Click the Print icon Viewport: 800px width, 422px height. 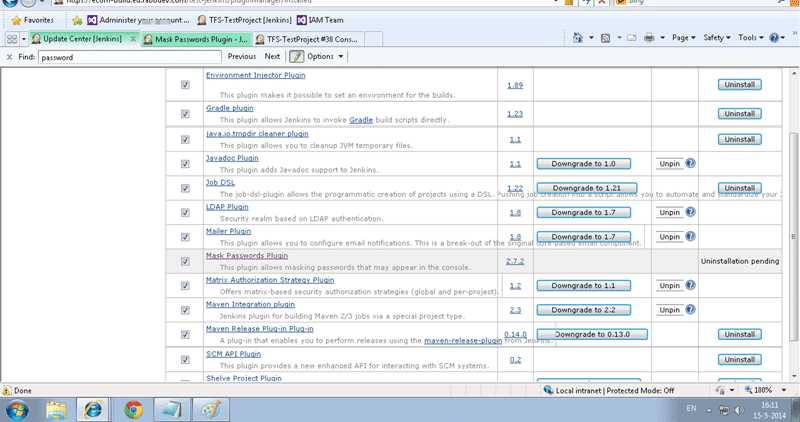(649, 38)
